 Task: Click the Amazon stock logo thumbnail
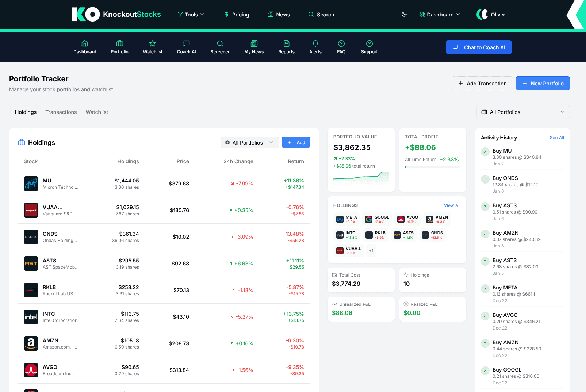(31, 343)
